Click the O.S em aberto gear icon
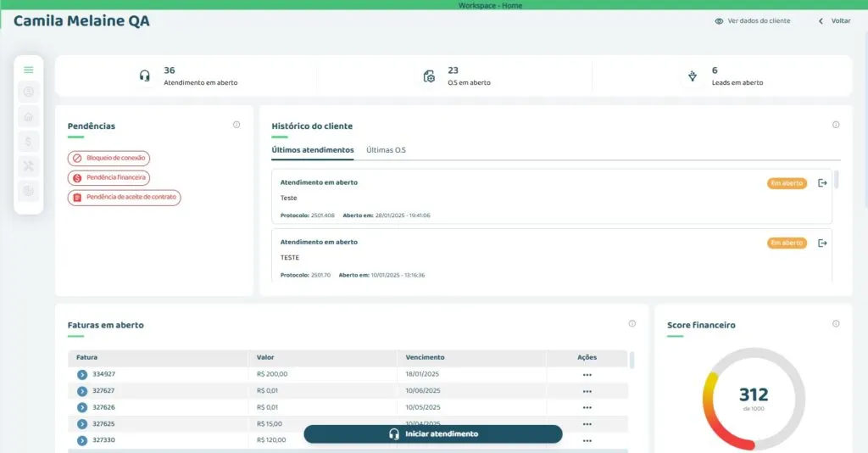The width and height of the screenshot is (868, 453). point(429,76)
